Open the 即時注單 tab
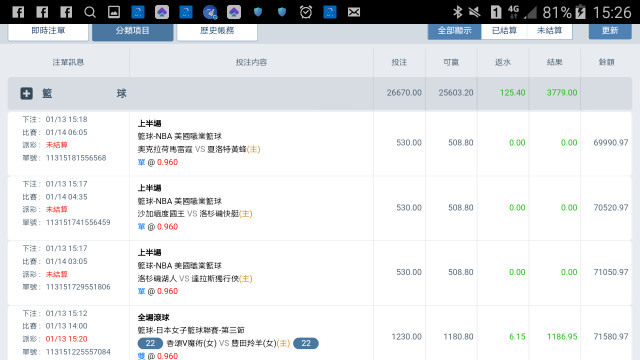The height and width of the screenshot is (360, 640). 48,31
